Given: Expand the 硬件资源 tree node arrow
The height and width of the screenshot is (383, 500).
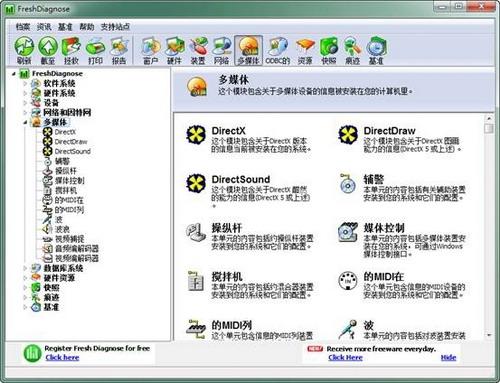Looking at the screenshot, I should pos(25,278).
